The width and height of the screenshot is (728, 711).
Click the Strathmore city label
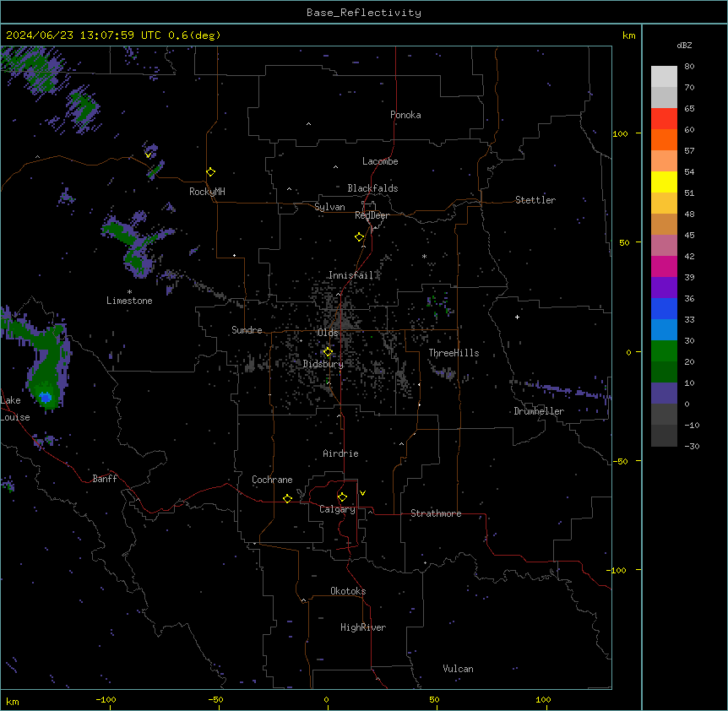[436, 513]
